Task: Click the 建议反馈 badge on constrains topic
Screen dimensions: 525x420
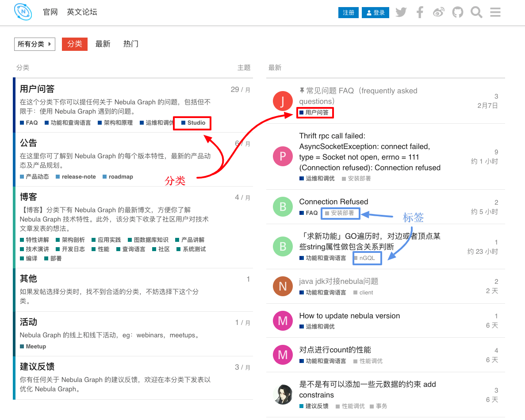Action: click(x=314, y=406)
